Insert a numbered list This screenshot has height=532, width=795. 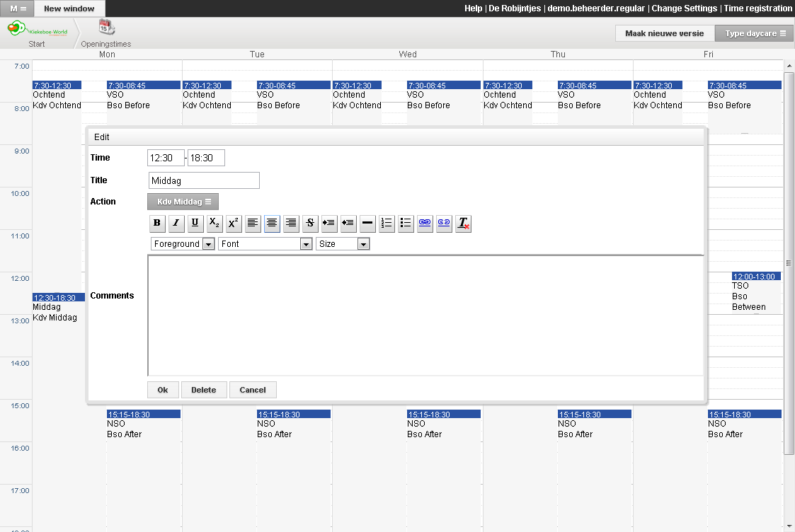[387, 224]
